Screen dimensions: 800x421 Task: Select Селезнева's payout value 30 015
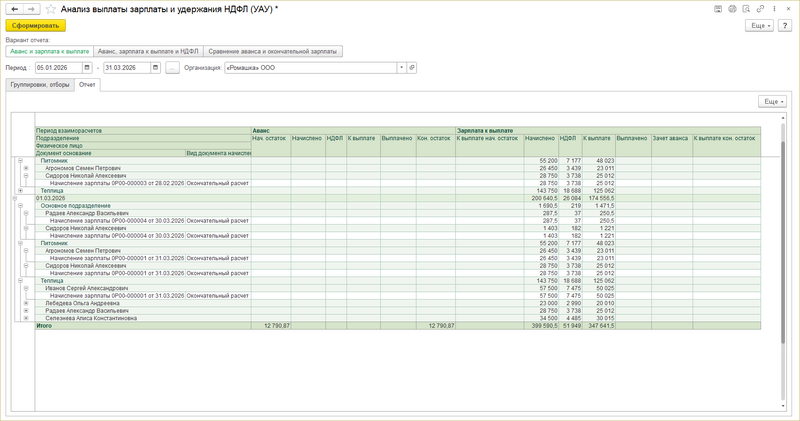pos(605,318)
